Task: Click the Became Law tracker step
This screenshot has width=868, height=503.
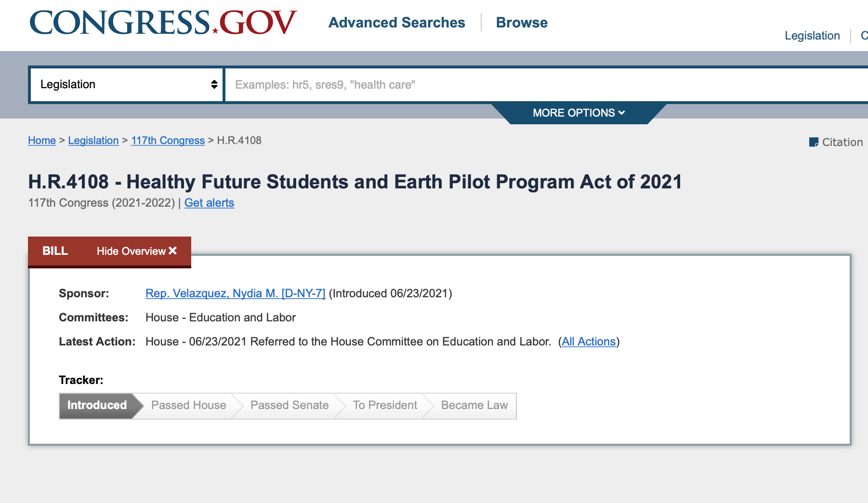Action: (x=474, y=406)
